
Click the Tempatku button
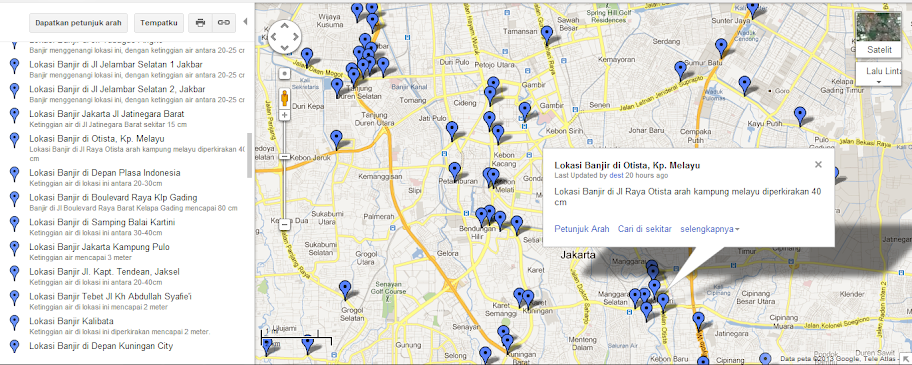pos(159,23)
